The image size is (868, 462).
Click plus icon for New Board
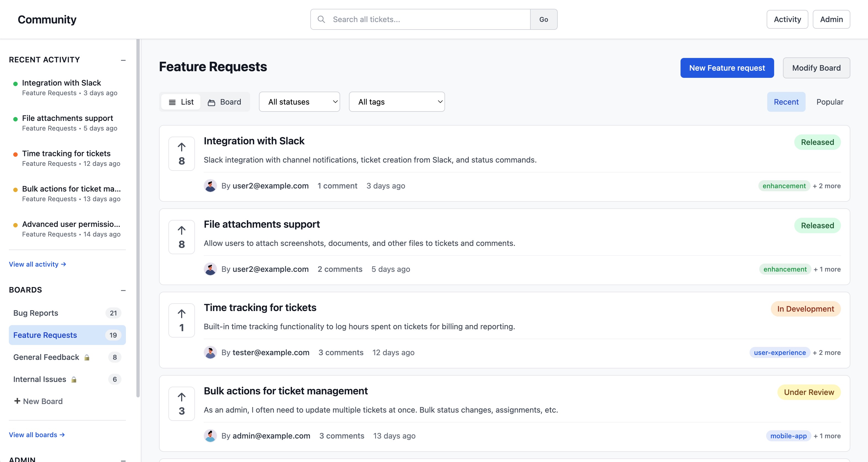point(17,401)
